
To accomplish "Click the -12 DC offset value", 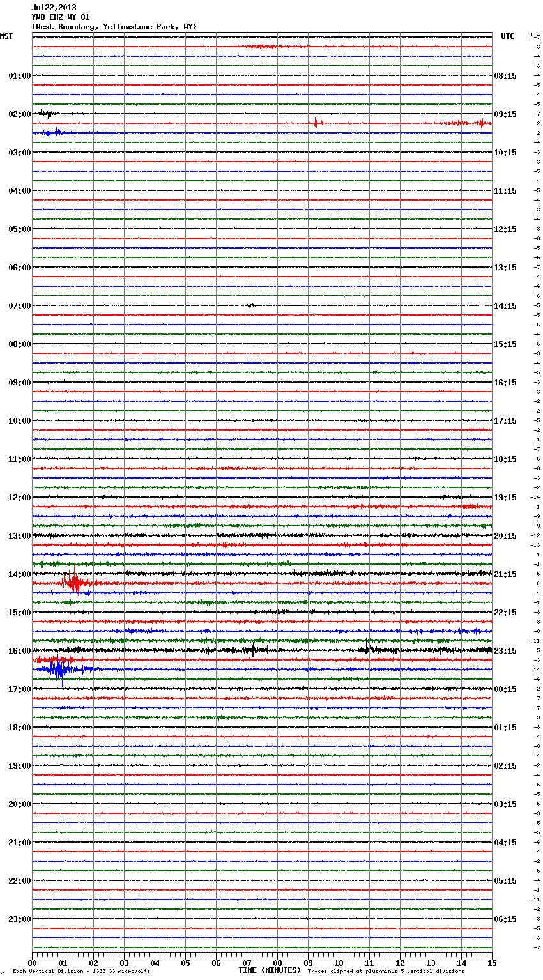I will click(535, 535).
